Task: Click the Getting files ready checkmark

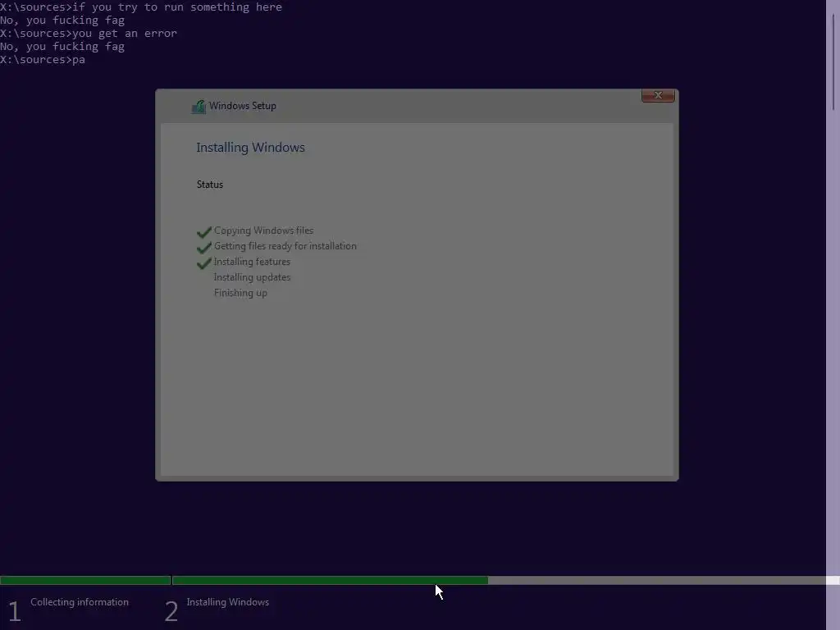Action: tap(204, 248)
